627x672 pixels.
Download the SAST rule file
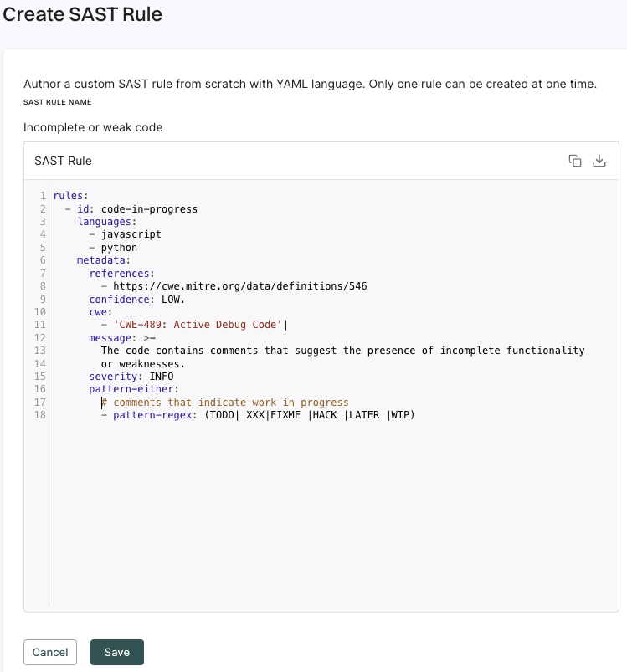pos(599,160)
